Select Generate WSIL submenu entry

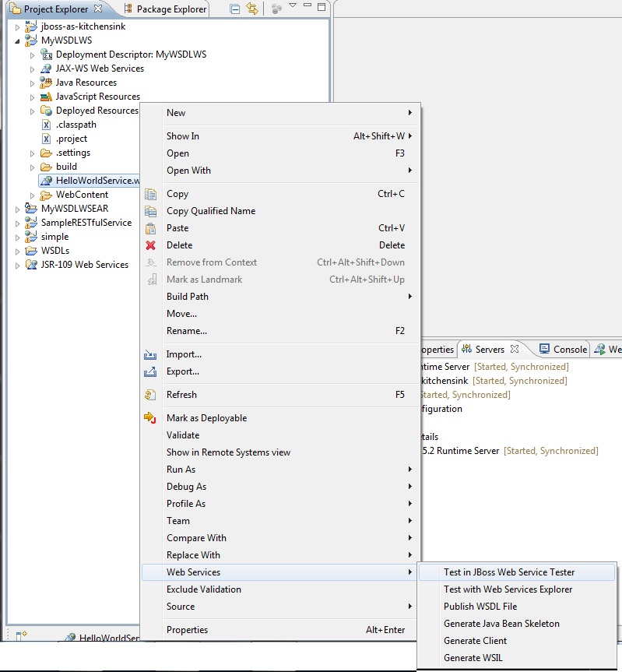pyautogui.click(x=517, y=658)
